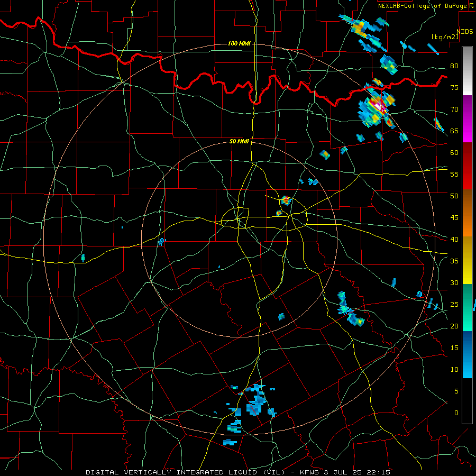This screenshot has width=476, height=476.
Task: Click the 100 NMI range ring label
Action: 239,44
